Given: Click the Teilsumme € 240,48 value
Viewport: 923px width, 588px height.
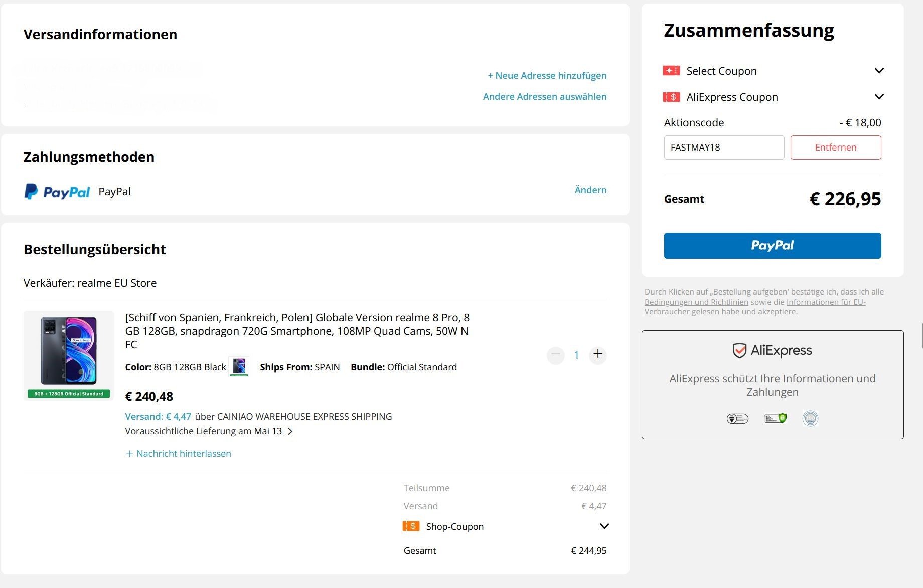Looking at the screenshot, I should coord(589,488).
